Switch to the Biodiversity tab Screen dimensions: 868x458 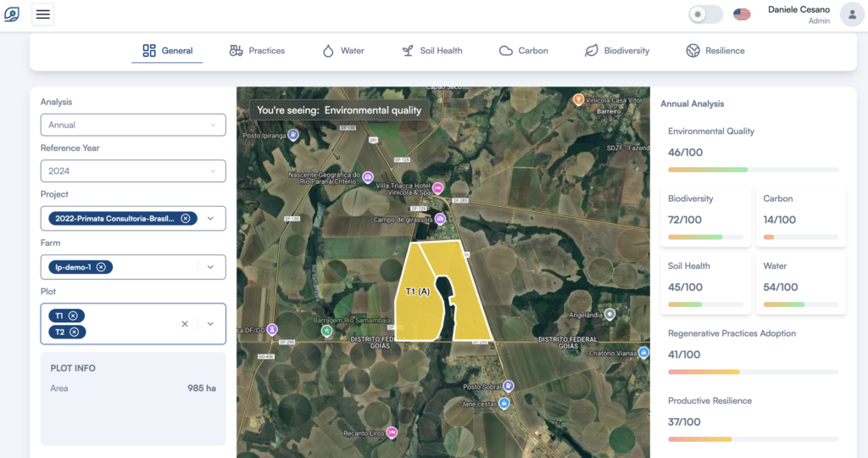tap(617, 50)
